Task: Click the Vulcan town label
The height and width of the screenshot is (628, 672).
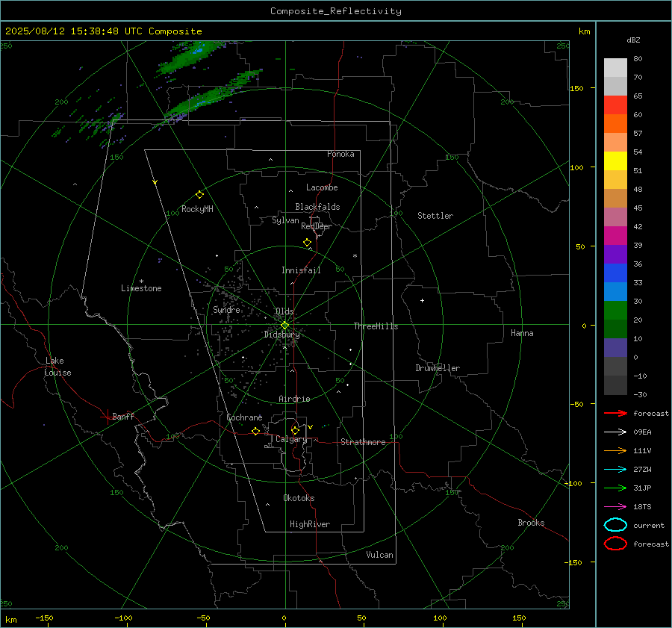Action: pyautogui.click(x=379, y=555)
